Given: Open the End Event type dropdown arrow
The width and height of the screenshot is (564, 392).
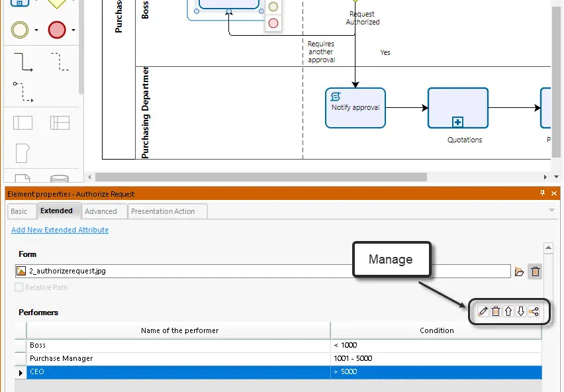Looking at the screenshot, I should pyautogui.click(x=73, y=30).
